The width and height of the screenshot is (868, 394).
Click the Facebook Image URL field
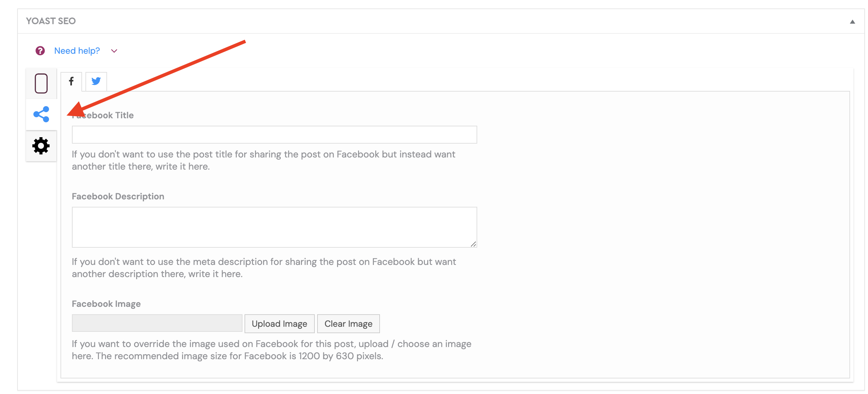pos(157,323)
